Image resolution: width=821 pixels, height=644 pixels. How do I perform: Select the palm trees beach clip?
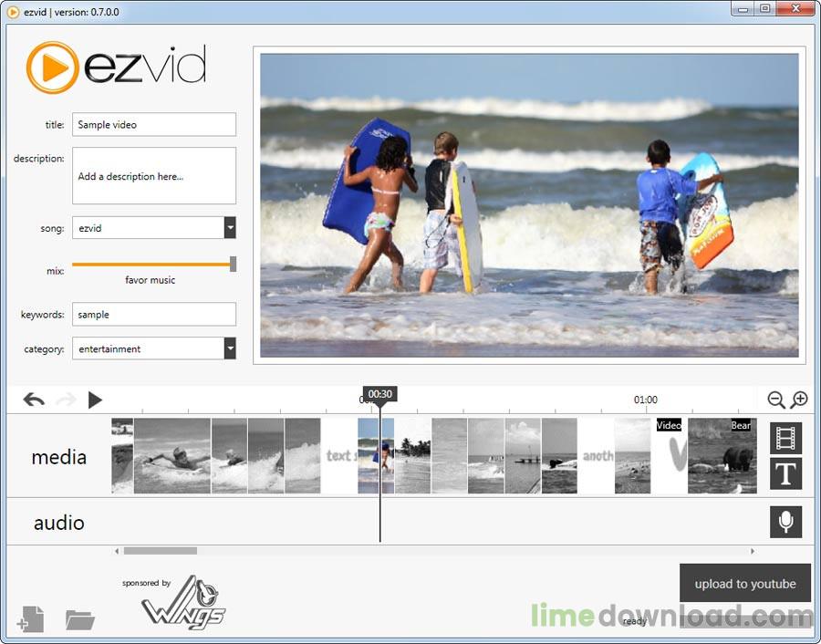pyautogui.click(x=412, y=455)
